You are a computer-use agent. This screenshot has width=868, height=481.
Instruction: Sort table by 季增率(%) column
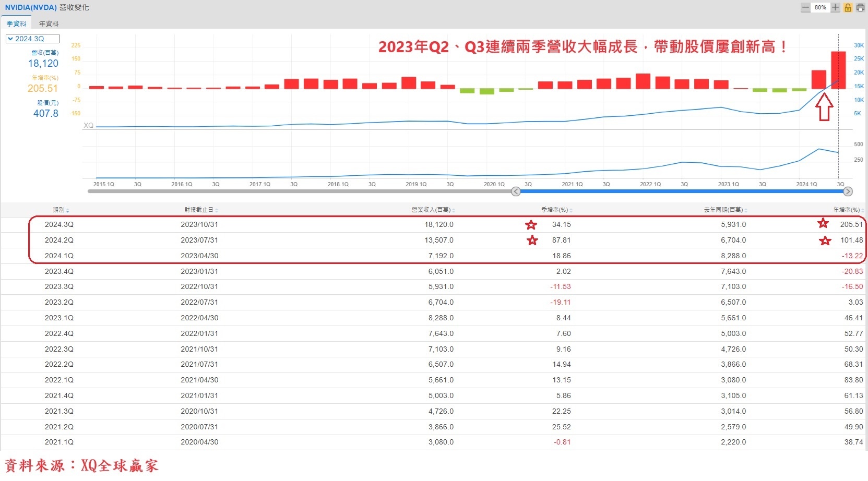pos(556,210)
